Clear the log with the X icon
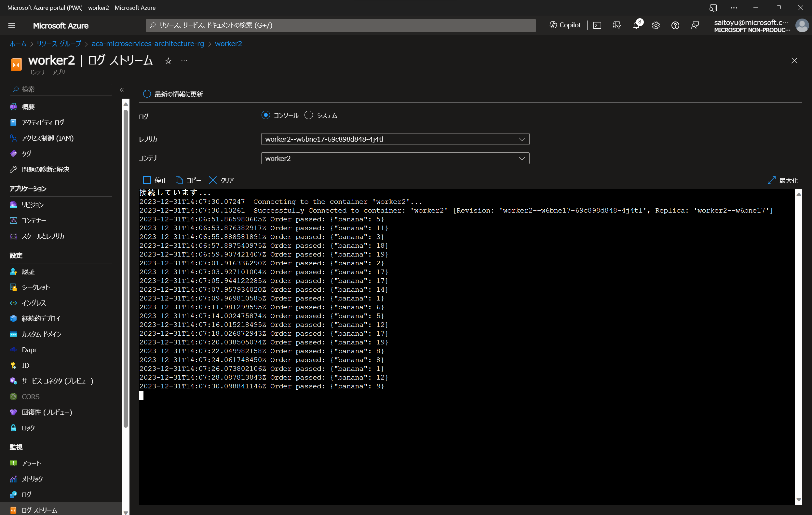Image resolution: width=812 pixels, height=515 pixels. (212, 180)
